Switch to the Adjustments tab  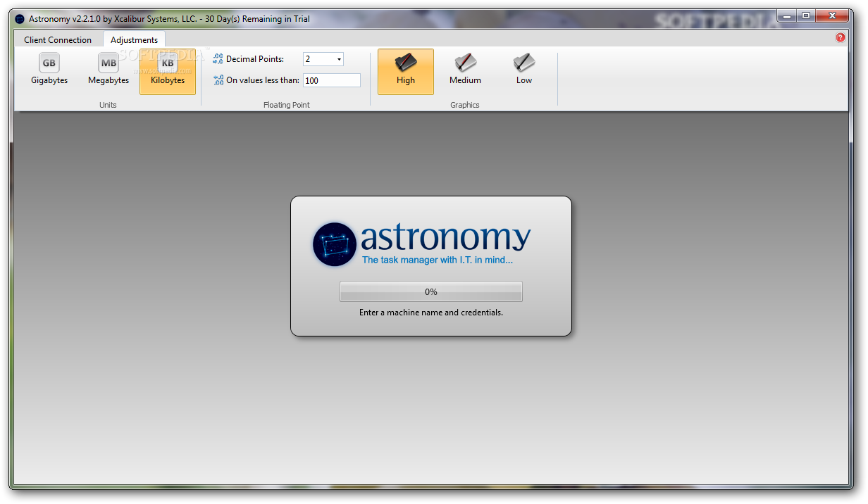(x=134, y=39)
